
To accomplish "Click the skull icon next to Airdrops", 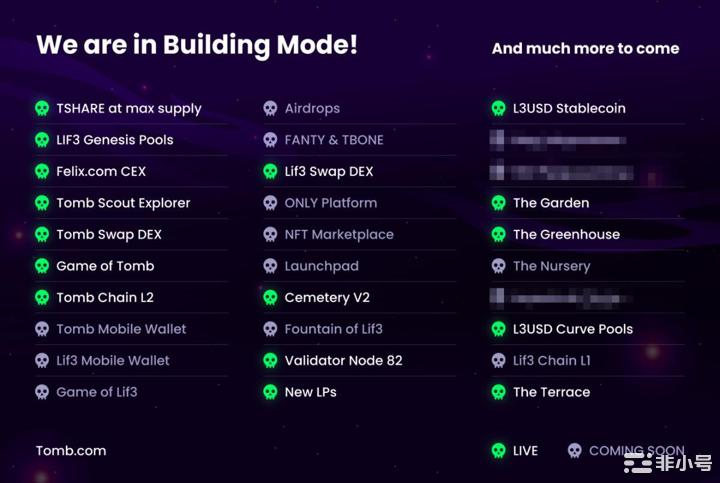I will tap(270, 109).
